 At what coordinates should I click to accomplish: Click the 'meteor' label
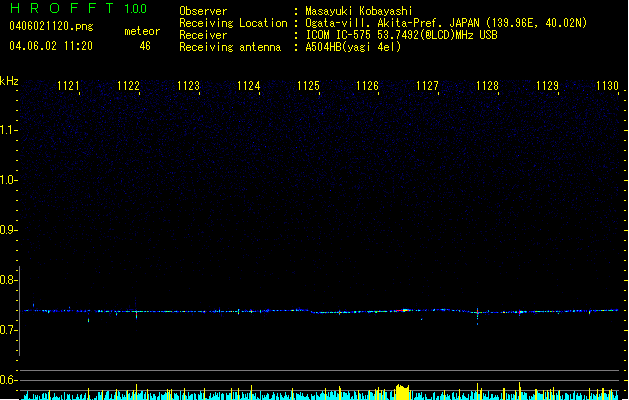142,31
